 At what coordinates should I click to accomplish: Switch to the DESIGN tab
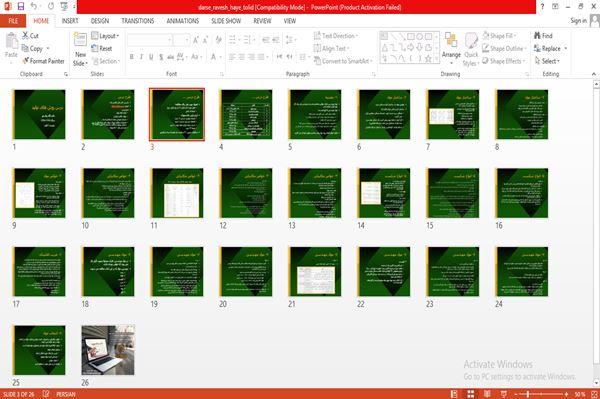click(100, 21)
